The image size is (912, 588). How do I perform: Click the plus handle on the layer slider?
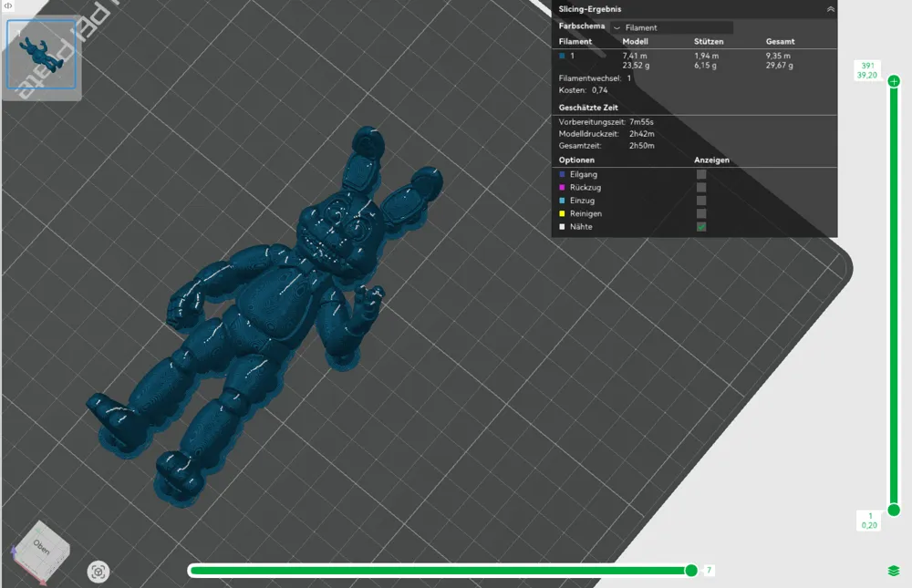(x=894, y=81)
